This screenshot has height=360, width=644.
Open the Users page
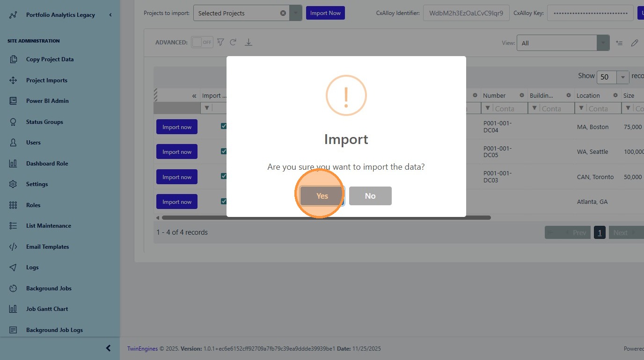coord(33,143)
